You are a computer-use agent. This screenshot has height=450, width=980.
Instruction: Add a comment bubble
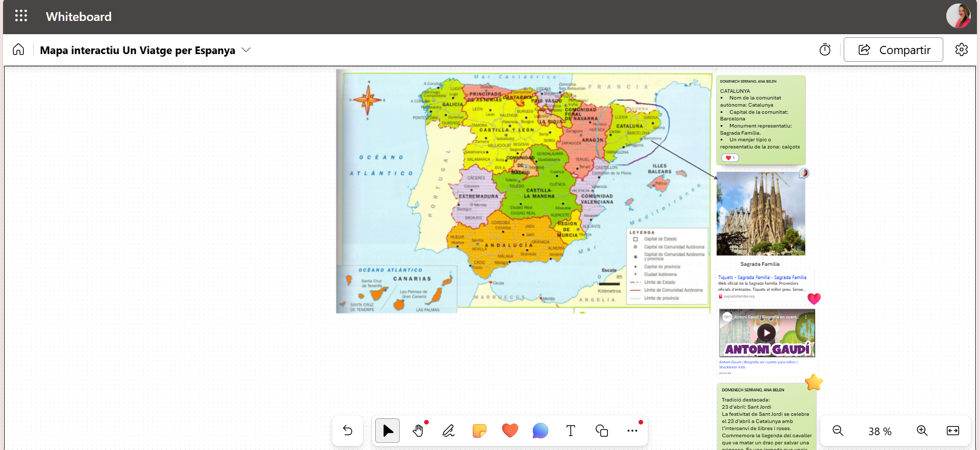[x=540, y=431]
